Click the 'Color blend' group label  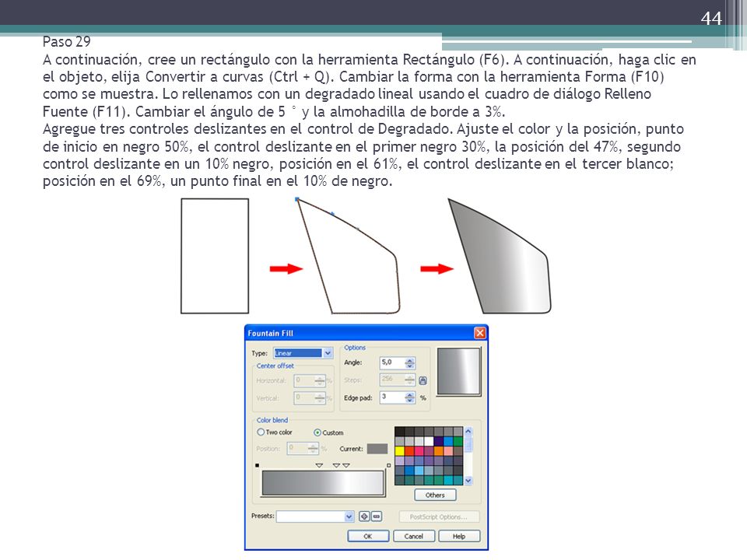click(x=272, y=420)
